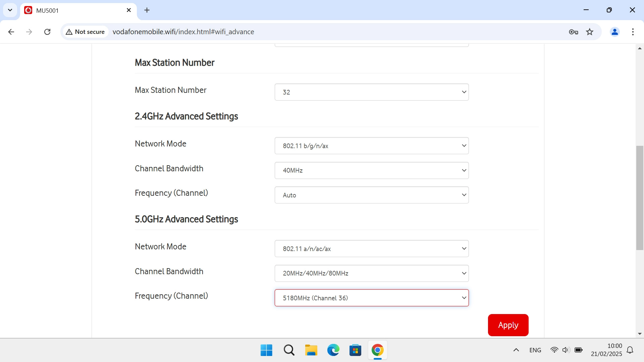Click the browser reload icon
644x362 pixels.
tap(47, 32)
